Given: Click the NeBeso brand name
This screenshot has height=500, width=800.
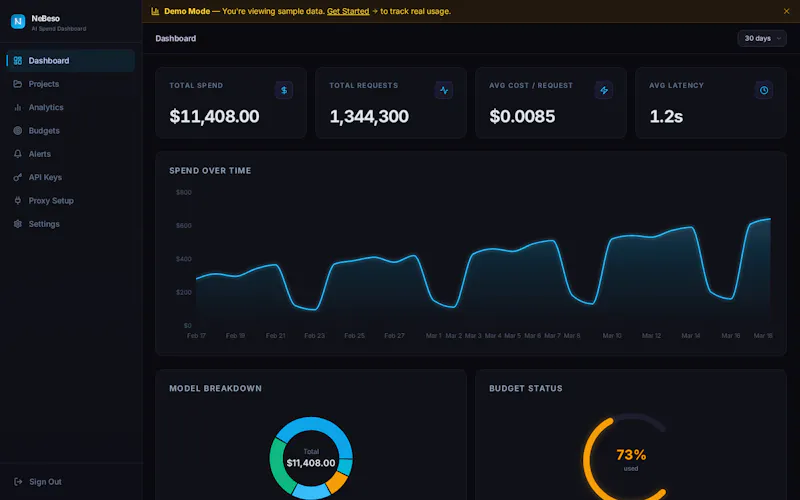Looking at the screenshot, I should pos(45,18).
